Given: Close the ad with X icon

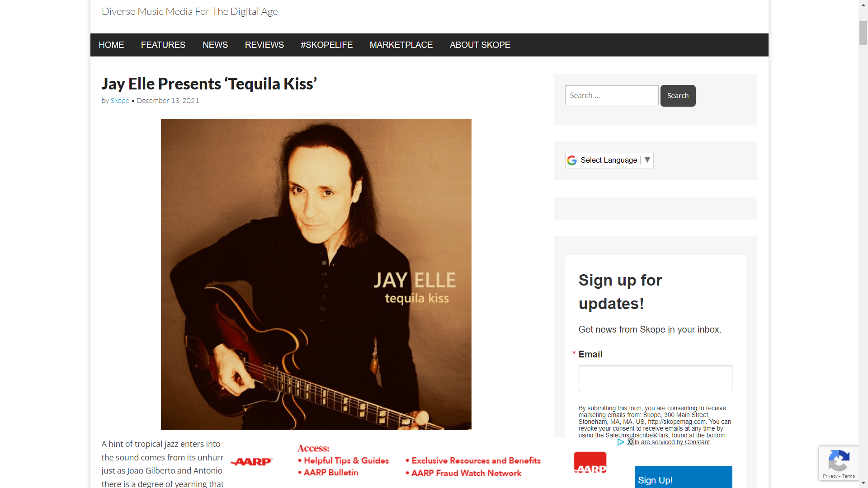Looking at the screenshot, I should click(x=630, y=442).
